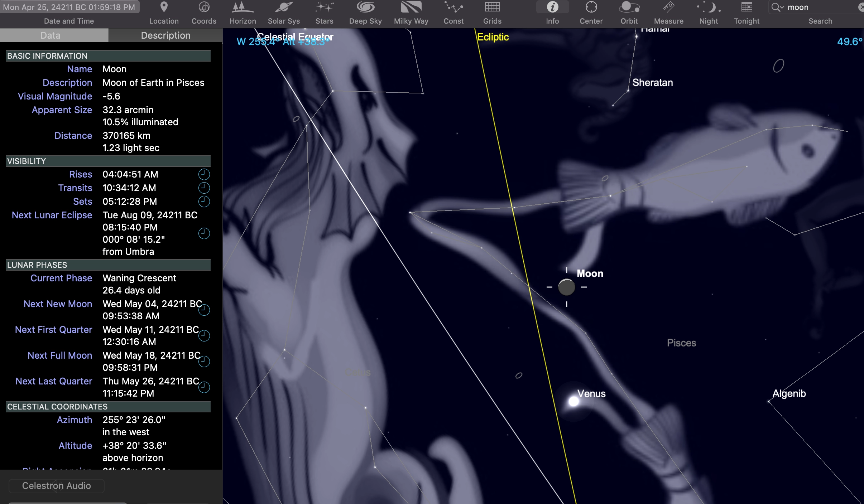Open the Grids toolbar icon
This screenshot has height=504, width=864.
[x=492, y=8]
